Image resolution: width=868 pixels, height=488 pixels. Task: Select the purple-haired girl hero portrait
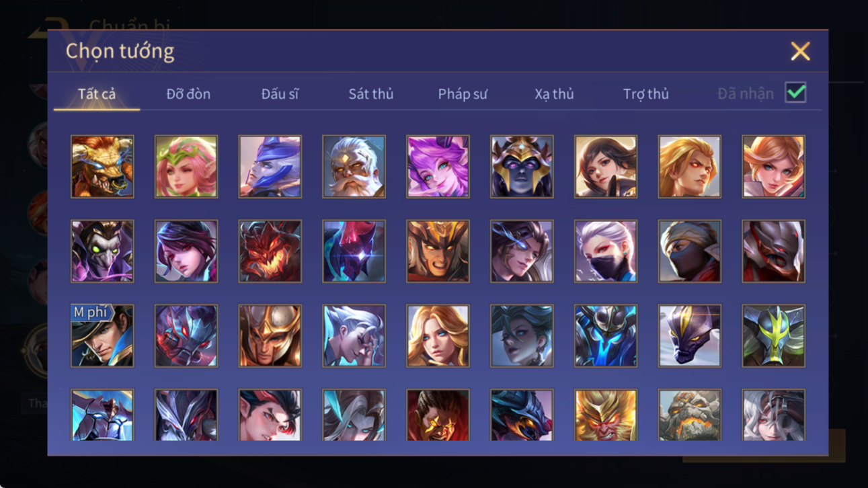click(x=438, y=167)
